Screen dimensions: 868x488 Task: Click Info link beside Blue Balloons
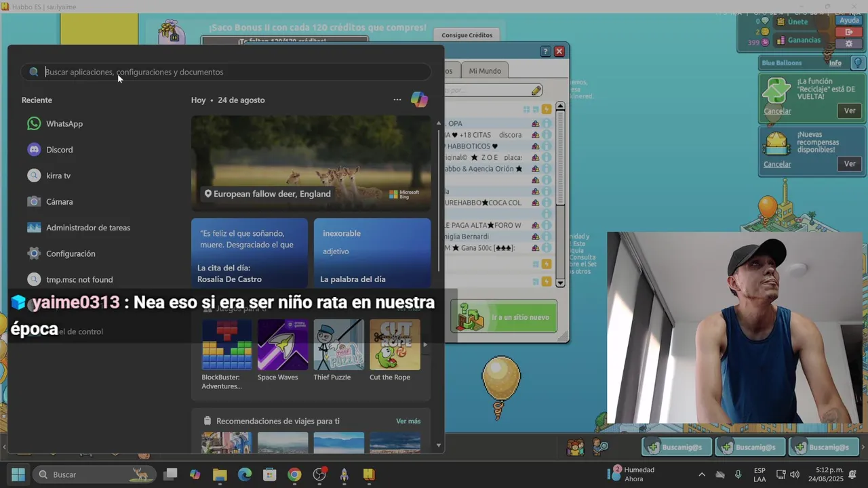click(x=835, y=63)
